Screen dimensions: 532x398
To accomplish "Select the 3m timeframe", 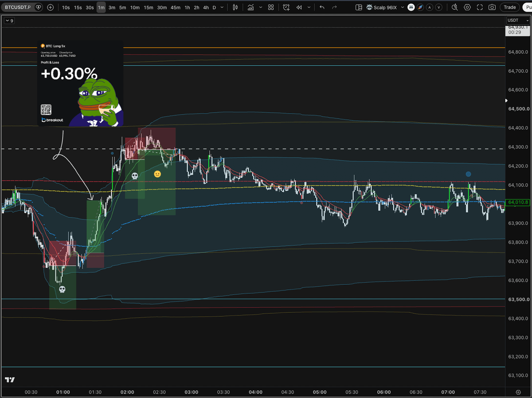I will [x=112, y=7].
